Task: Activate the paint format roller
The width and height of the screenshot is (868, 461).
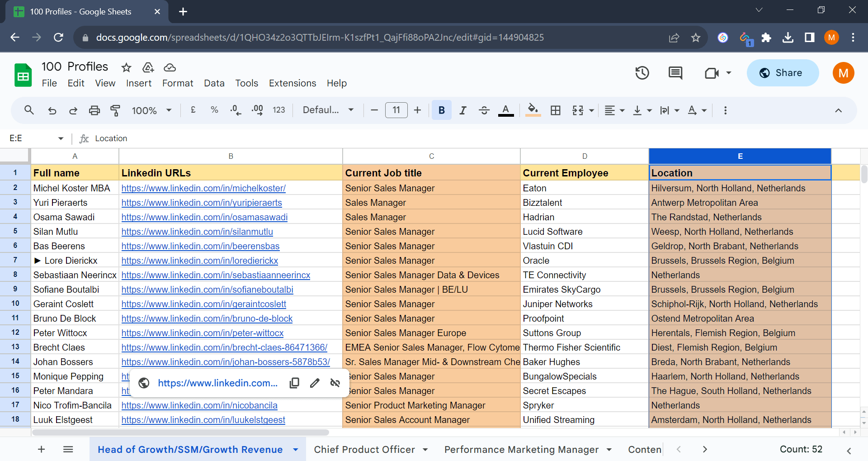Action: point(115,110)
